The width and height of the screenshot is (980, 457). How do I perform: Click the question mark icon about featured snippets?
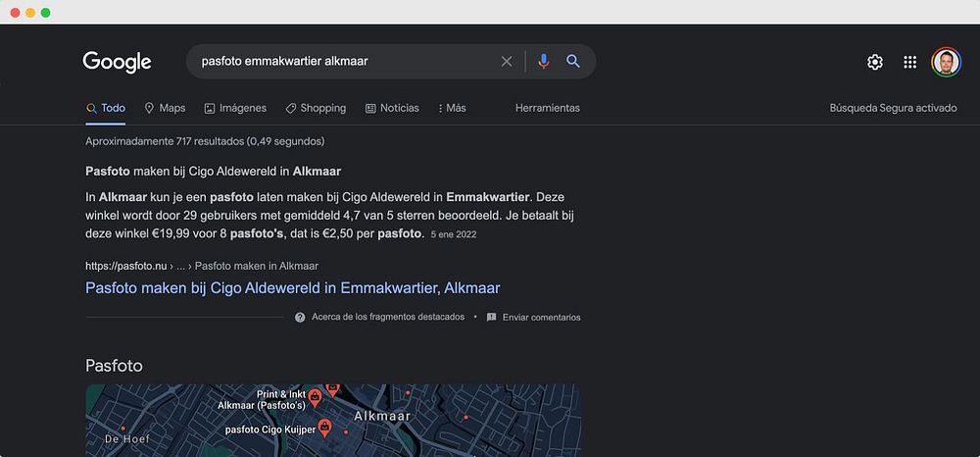pos(300,317)
